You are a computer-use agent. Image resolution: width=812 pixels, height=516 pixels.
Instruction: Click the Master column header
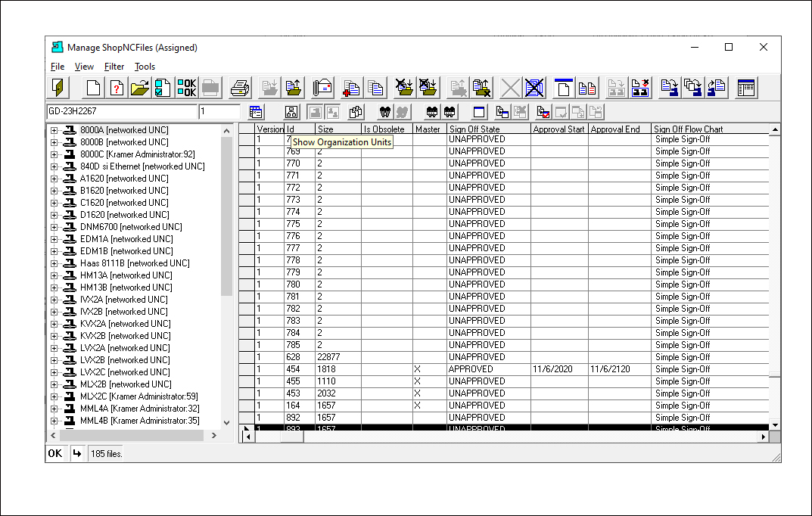tap(429, 129)
